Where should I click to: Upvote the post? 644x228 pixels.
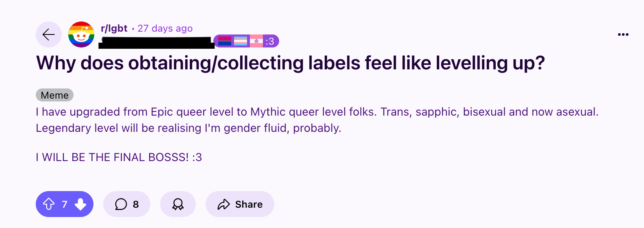pyautogui.click(x=49, y=204)
